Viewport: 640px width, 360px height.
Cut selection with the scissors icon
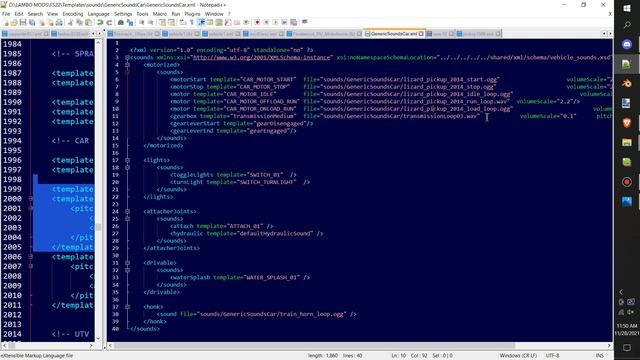[x=70, y=22]
